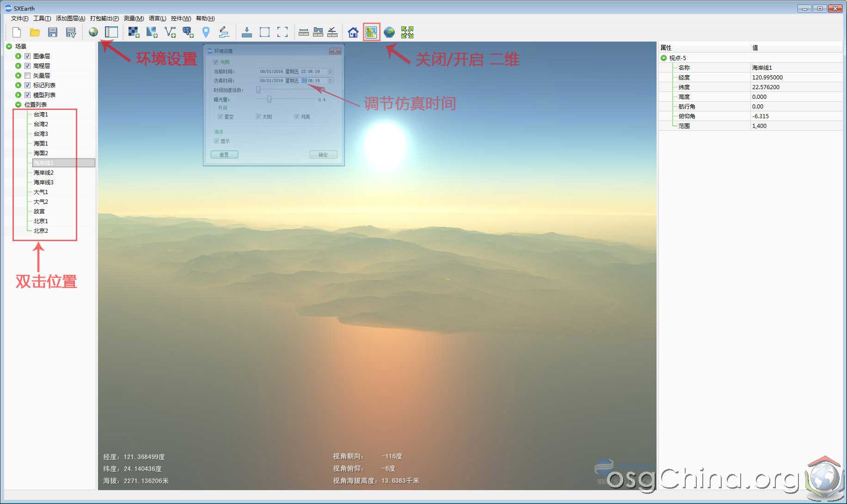Open the 打包输出(P) menu
This screenshot has height=504, width=847.
point(104,18)
